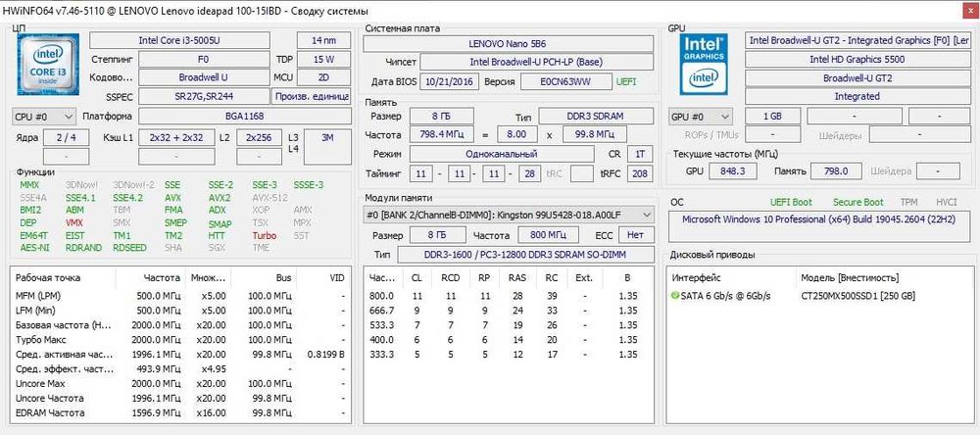This screenshot has height=435, width=980.
Task: Open the CPU #0 selector dropdown
Action: point(44,117)
